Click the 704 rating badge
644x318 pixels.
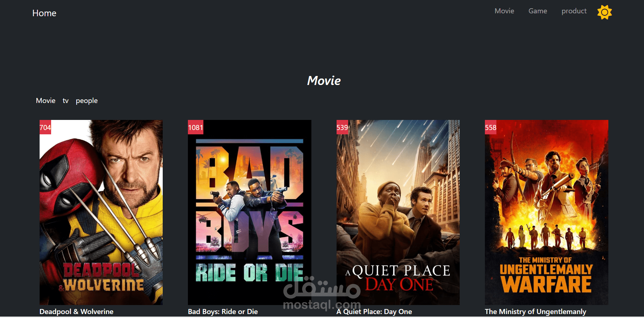tap(45, 127)
